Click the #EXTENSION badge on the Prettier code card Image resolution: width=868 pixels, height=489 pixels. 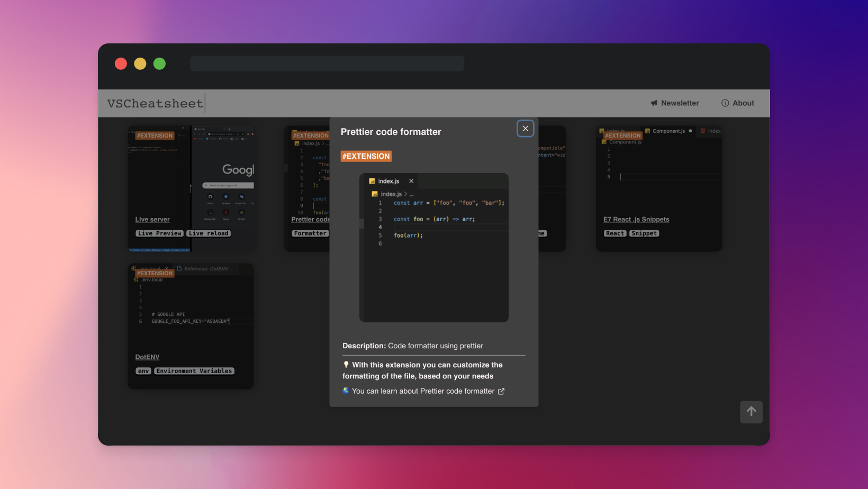[311, 135]
